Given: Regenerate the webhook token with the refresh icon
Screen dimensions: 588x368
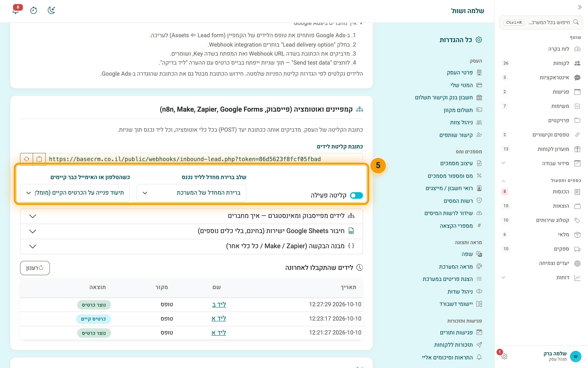Looking at the screenshot, I should (27, 159).
